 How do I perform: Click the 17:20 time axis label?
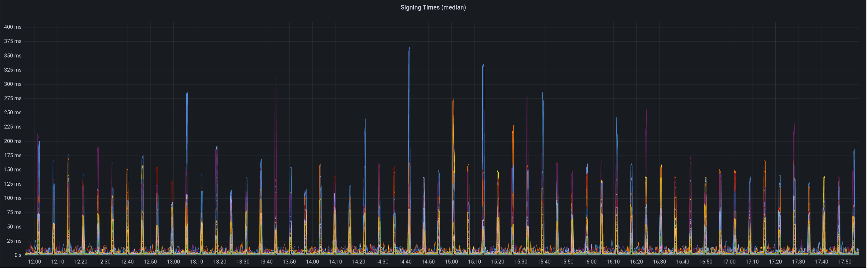point(775,262)
